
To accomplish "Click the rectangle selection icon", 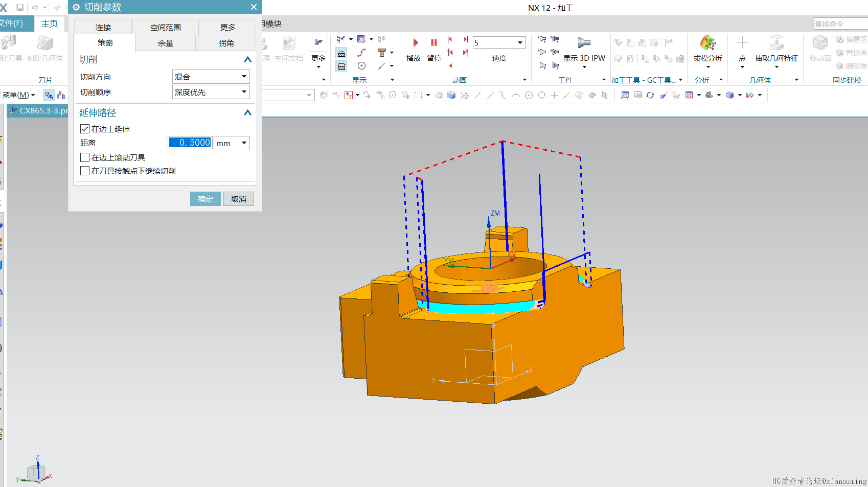I will click(x=418, y=95).
